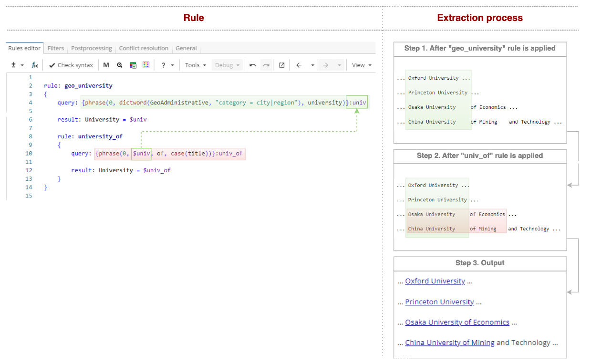Click the colored table highlighting icon

[133, 65]
